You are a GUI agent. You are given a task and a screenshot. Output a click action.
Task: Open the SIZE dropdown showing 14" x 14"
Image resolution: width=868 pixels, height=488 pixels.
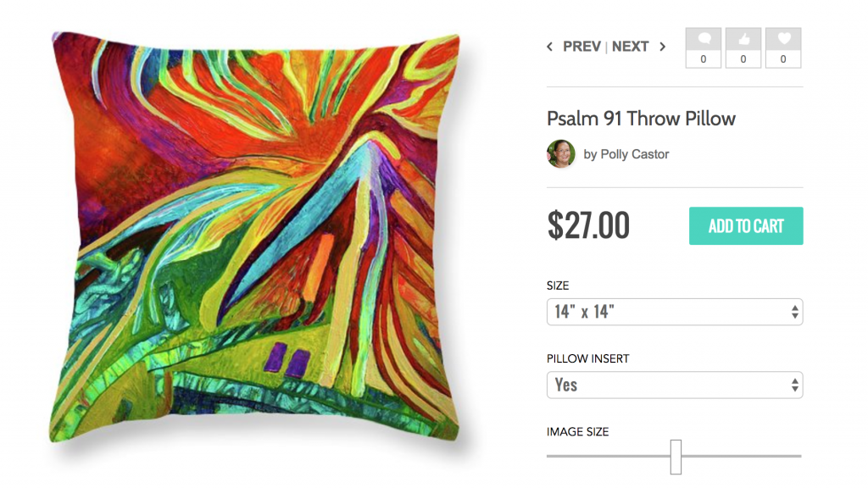pyautogui.click(x=674, y=312)
